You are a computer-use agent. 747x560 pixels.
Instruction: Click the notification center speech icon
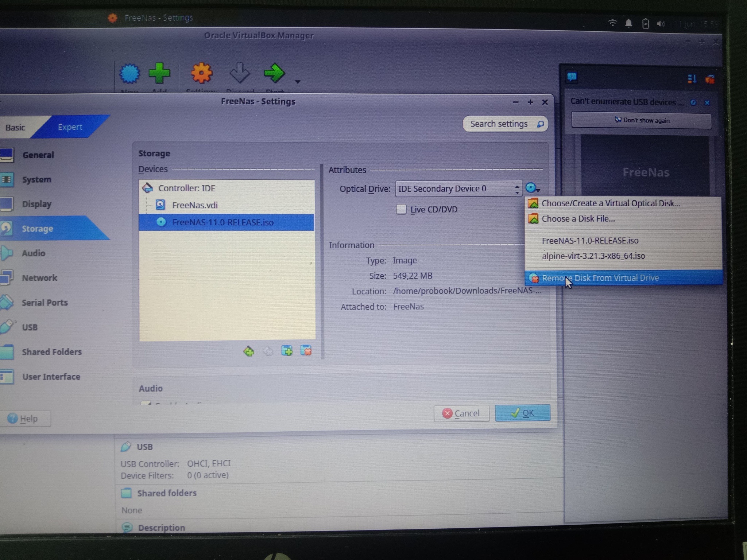coord(572,77)
